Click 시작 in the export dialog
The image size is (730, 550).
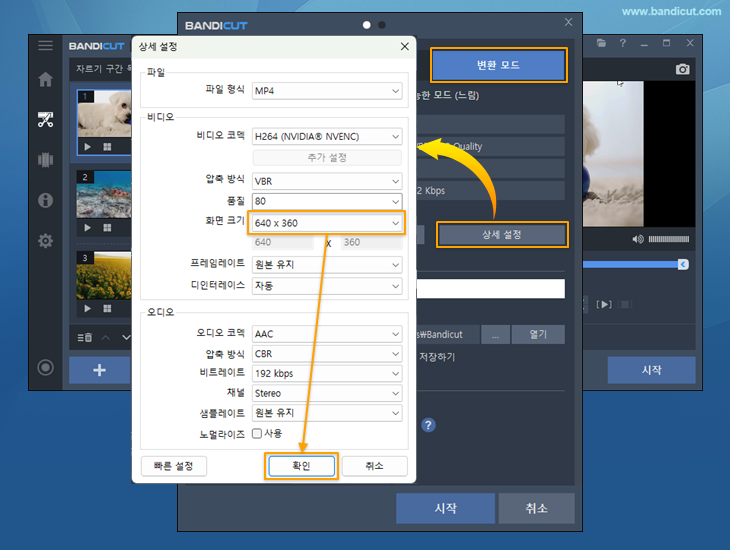click(x=446, y=508)
